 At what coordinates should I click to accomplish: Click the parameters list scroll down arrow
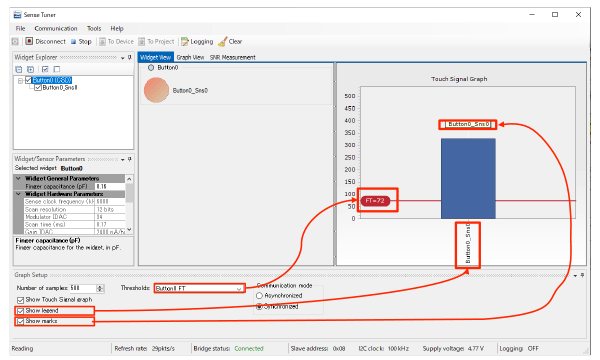pyautogui.click(x=129, y=230)
